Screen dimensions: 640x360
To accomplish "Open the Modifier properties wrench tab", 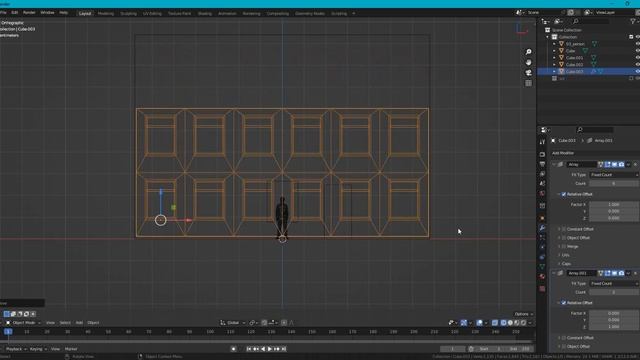I will (542, 228).
